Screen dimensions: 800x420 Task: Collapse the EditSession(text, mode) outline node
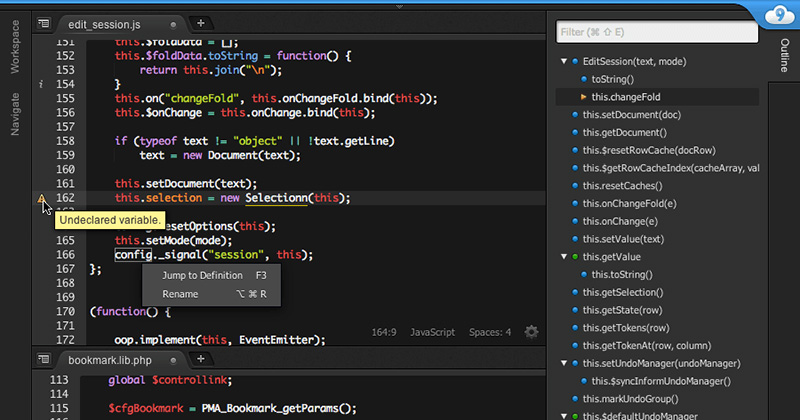564,62
